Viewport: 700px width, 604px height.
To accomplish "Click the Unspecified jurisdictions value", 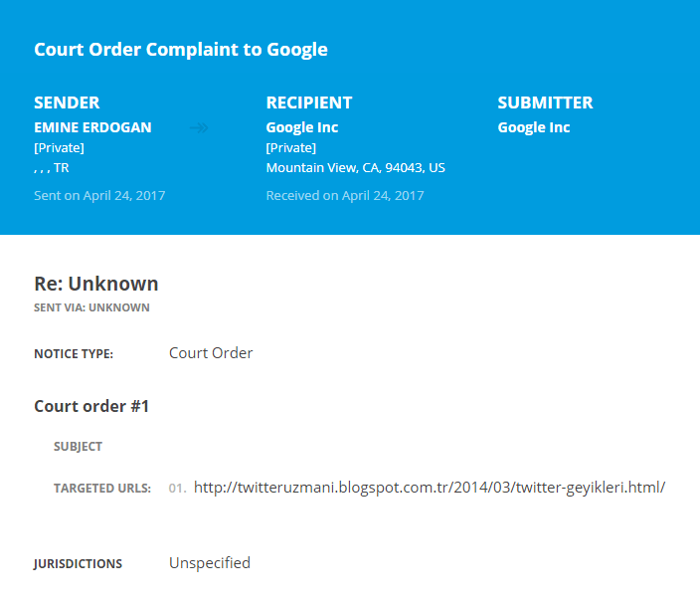I will click(x=210, y=563).
